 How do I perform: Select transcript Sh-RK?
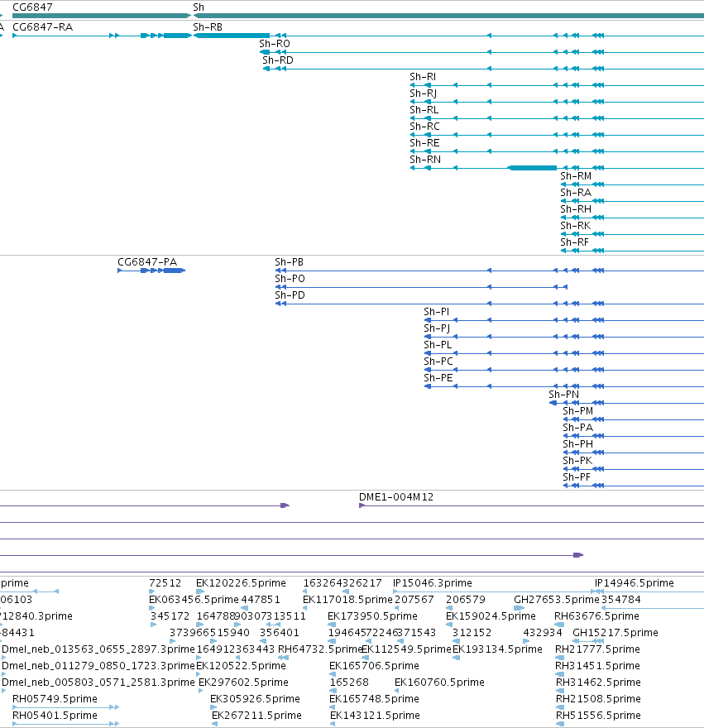(576, 226)
